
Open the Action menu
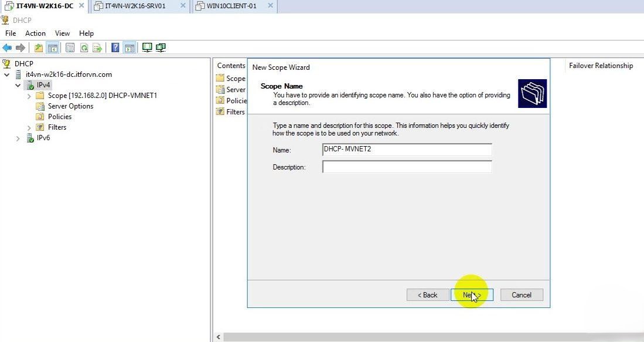pyautogui.click(x=35, y=33)
